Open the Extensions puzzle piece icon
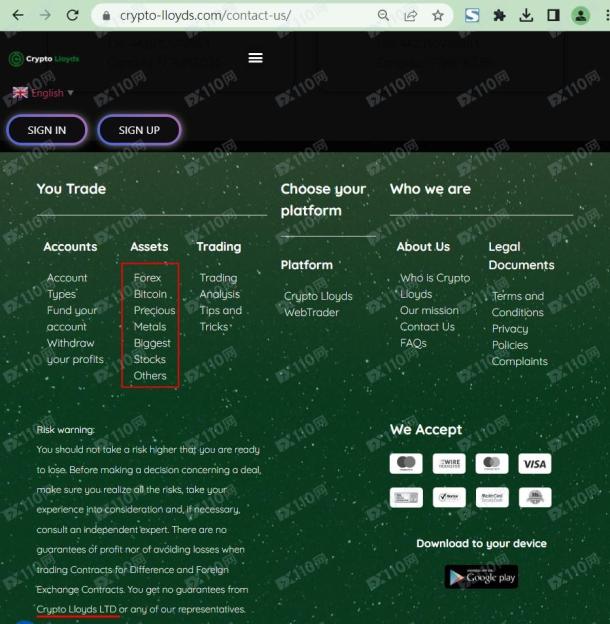This screenshot has width=610, height=624. coord(499,16)
